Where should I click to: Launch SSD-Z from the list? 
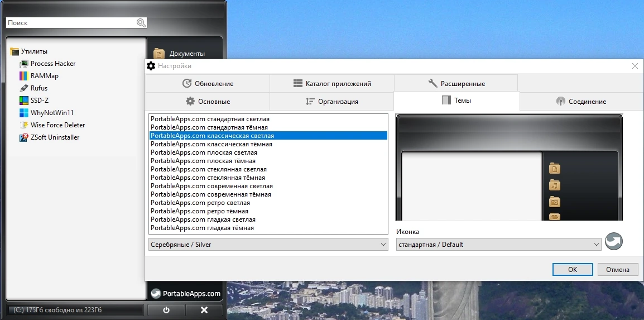point(40,101)
